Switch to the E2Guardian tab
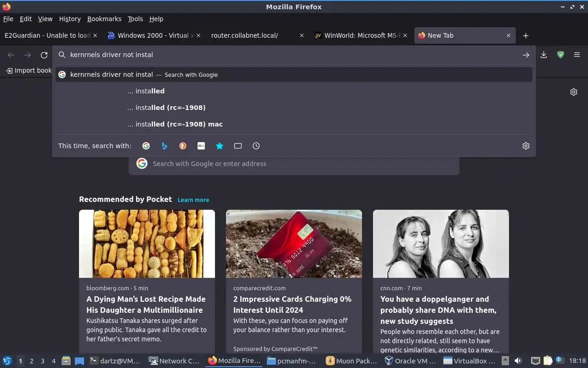The image size is (588, 368). [48, 35]
